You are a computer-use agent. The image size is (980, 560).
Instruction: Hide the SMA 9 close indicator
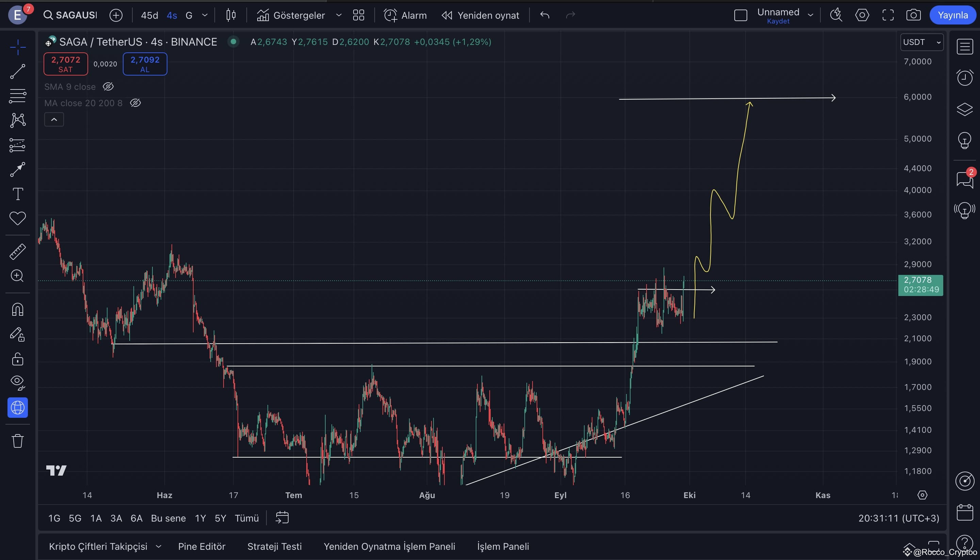tap(108, 86)
